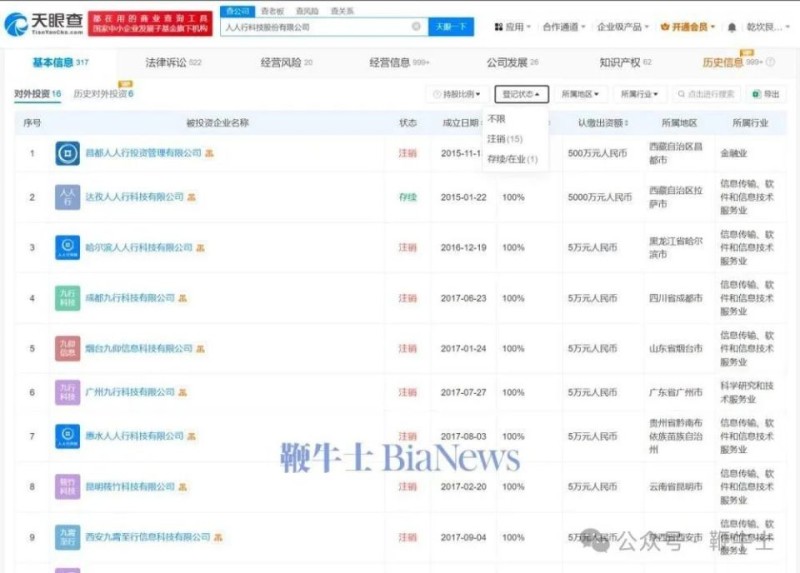This screenshot has width=800, height=573.
Task: Click equity icon beside 惠水人人行科技有限公司
Action: pyautogui.click(x=191, y=436)
